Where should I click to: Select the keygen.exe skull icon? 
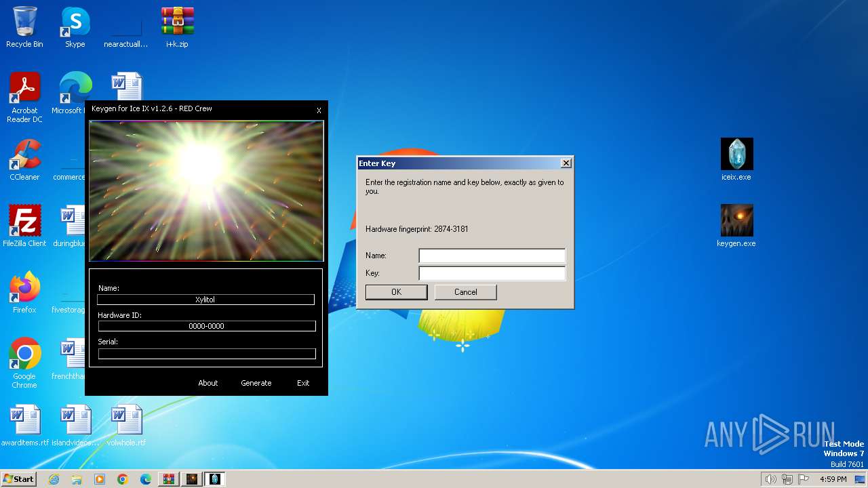click(x=736, y=226)
